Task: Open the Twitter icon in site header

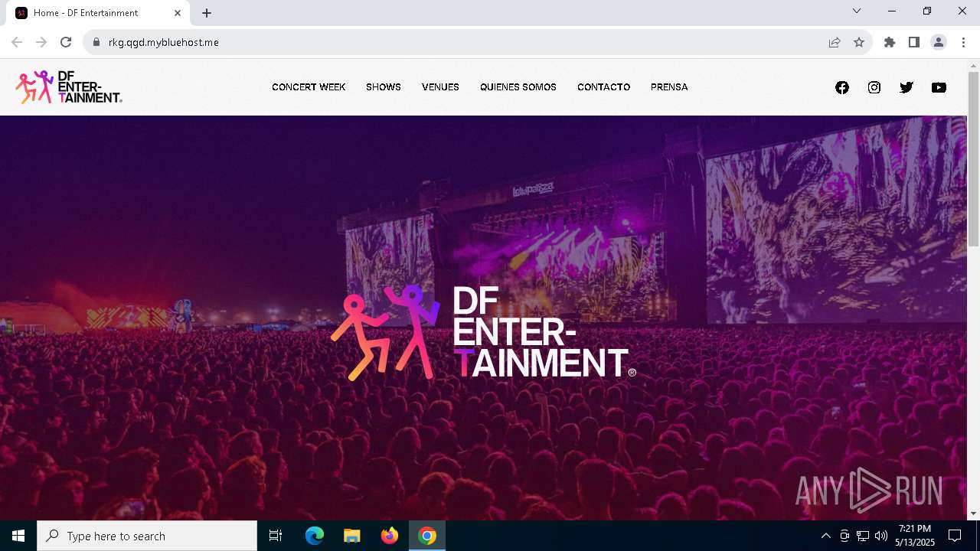Action: pos(906,87)
